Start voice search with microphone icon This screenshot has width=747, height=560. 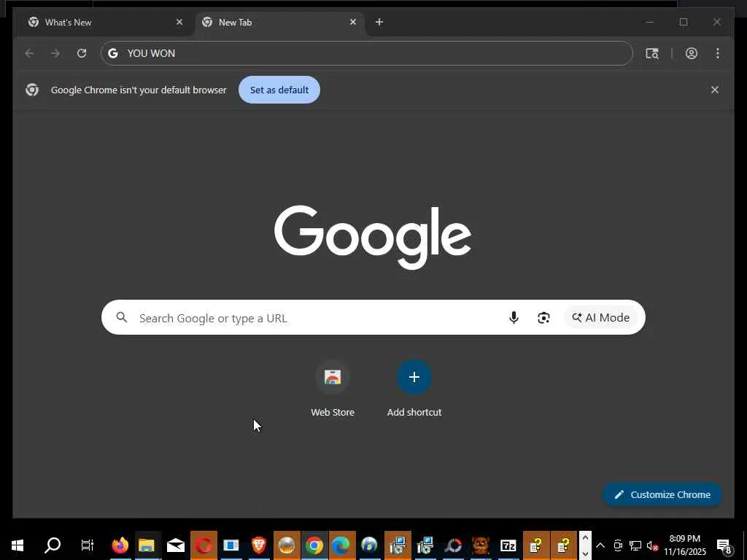point(514,318)
